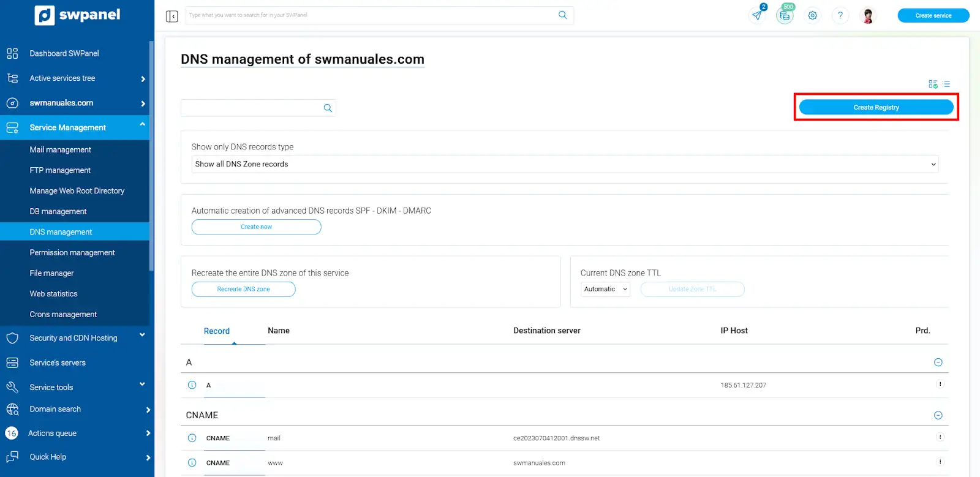This screenshot has width=980, height=477.
Task: Open the options menu for the mail CNAME record
Action: pyautogui.click(x=940, y=437)
